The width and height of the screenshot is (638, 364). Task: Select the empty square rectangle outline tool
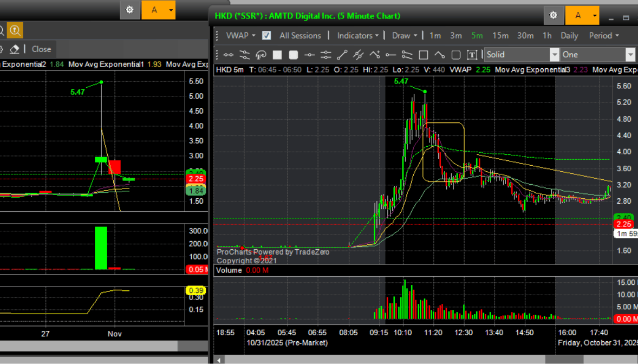tap(424, 55)
